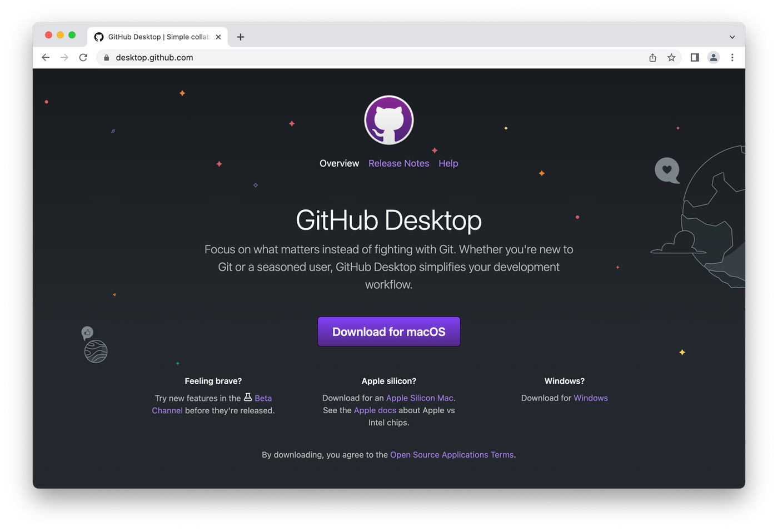Open Chrome's three-dot menu
Image resolution: width=778 pixels, height=532 pixels.
click(x=732, y=57)
